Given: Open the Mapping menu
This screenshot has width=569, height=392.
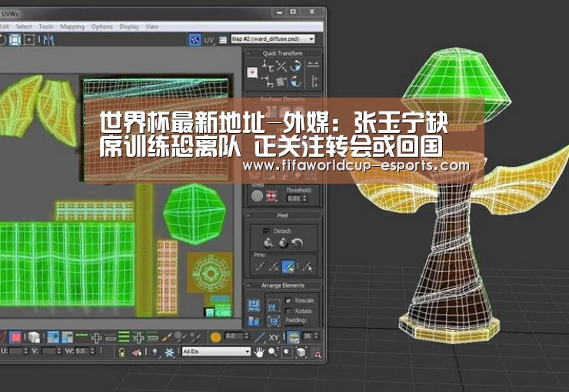Looking at the screenshot, I should point(72,26).
